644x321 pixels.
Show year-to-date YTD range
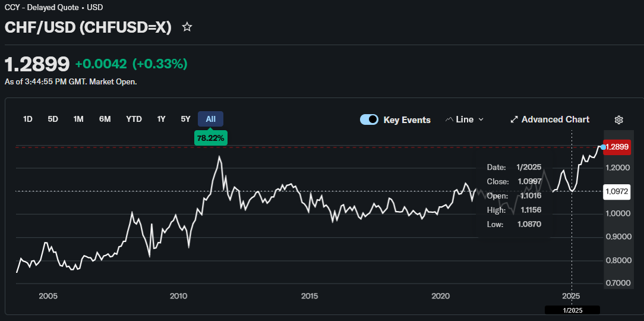134,119
